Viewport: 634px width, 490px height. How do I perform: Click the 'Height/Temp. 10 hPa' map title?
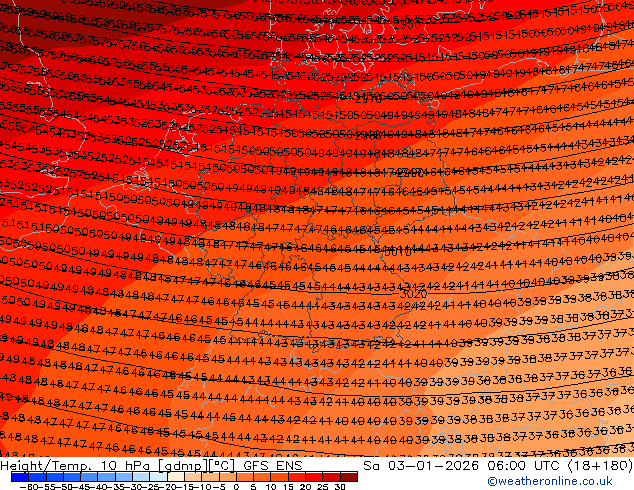(x=76, y=466)
